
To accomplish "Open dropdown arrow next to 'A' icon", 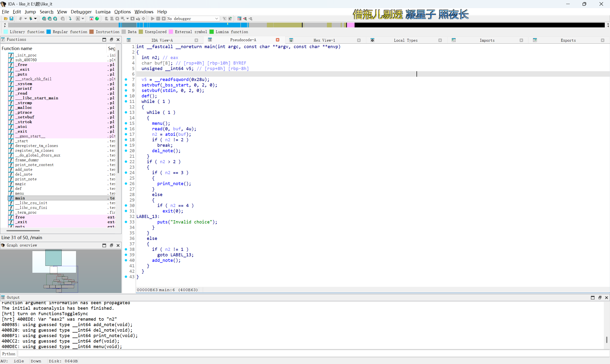I will coord(83,19).
